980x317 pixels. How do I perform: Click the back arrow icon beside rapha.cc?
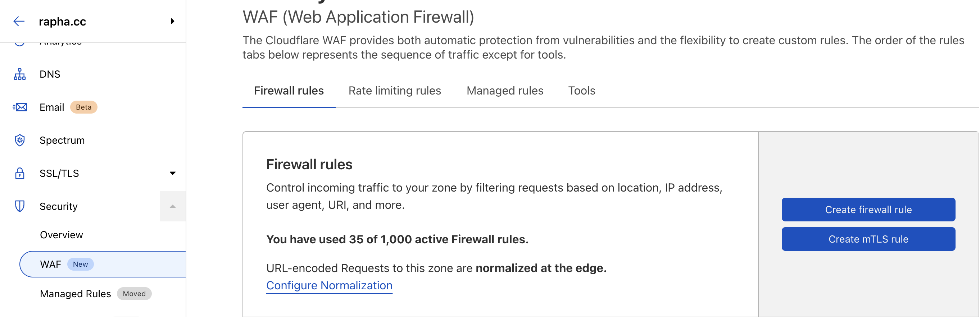tap(19, 21)
